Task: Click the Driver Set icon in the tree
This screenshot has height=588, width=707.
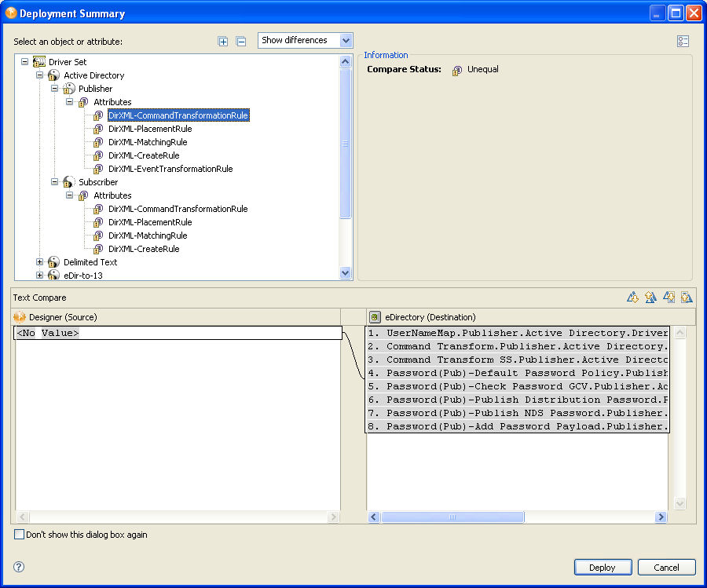Action: coord(39,62)
